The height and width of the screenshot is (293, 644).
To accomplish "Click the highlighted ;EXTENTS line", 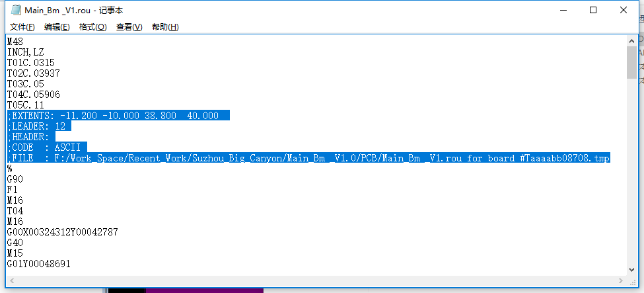I will tap(119, 116).
